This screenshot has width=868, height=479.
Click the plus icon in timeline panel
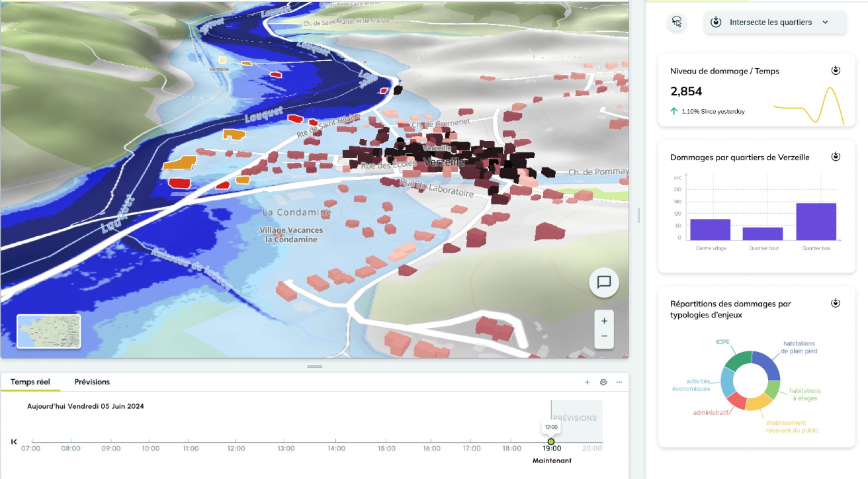(x=587, y=382)
